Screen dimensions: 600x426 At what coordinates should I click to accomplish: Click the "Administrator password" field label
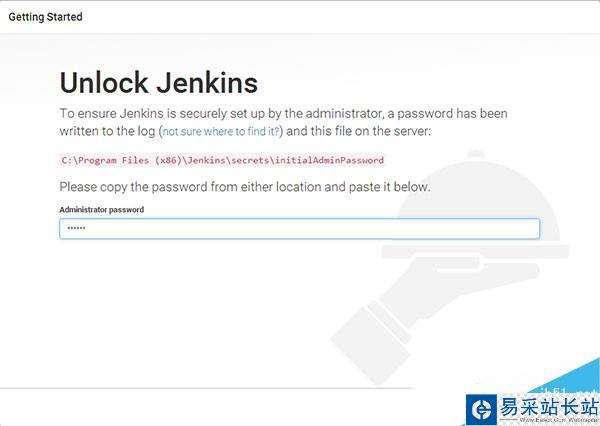101,210
